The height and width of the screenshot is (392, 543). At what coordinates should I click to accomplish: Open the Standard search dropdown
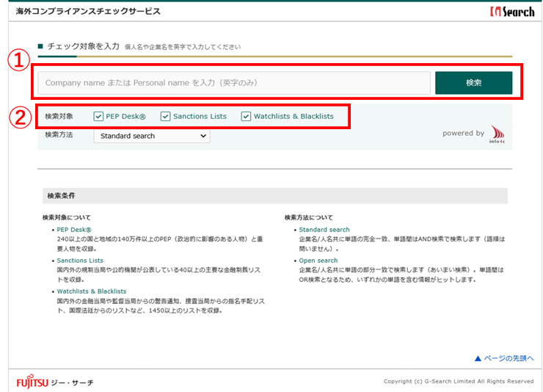pos(151,136)
